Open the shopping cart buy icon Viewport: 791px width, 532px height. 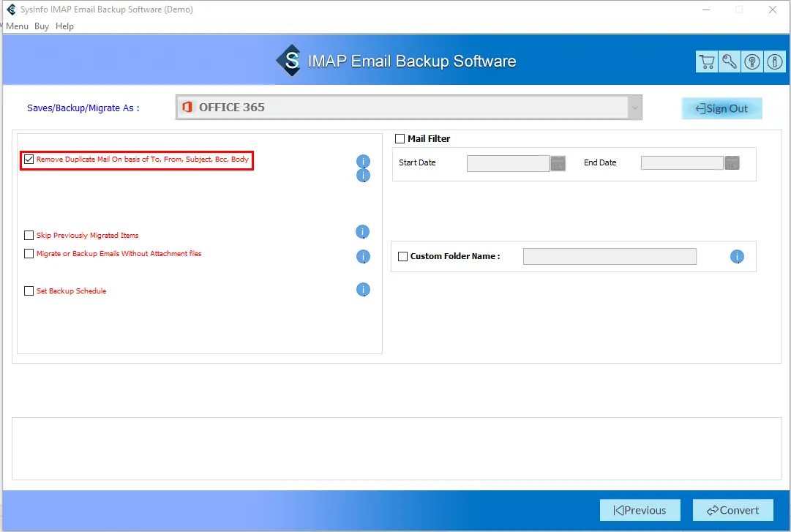point(707,62)
